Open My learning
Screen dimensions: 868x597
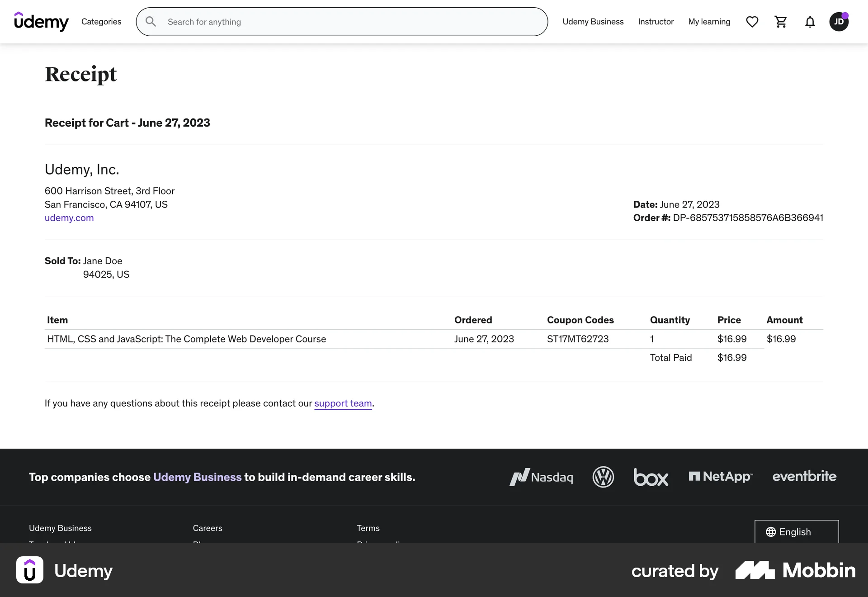click(x=709, y=22)
